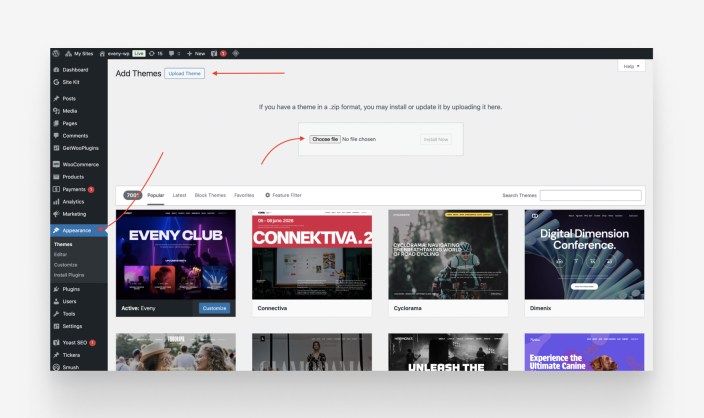Click the Pages icon in sidebar
Screen dimensions: 704x418
click(x=56, y=123)
